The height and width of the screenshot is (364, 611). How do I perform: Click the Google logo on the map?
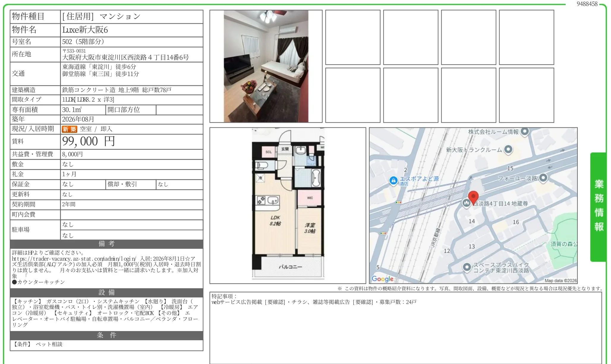click(x=382, y=279)
